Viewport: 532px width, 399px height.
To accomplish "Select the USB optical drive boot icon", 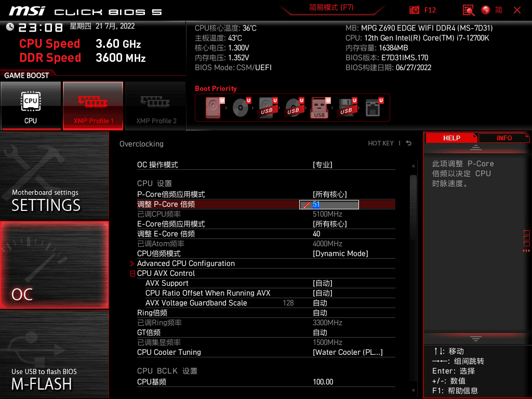I will [294, 108].
